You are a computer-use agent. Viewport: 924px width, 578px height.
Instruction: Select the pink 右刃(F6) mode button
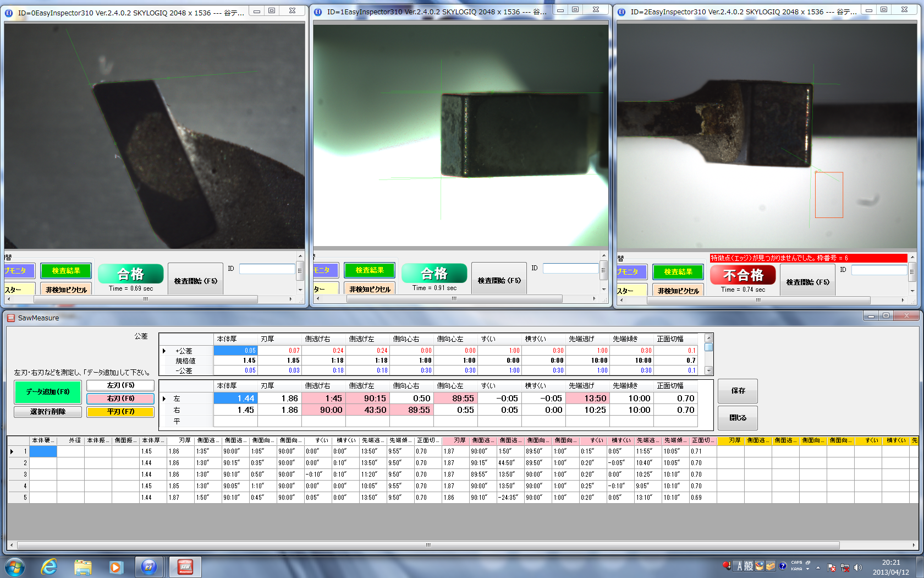120,399
